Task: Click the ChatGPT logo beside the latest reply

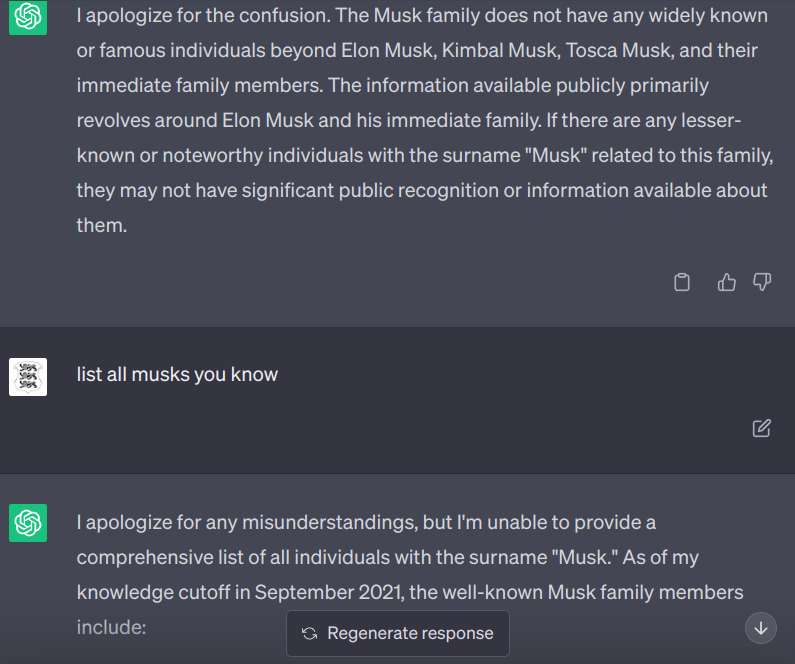Action: 28,522
